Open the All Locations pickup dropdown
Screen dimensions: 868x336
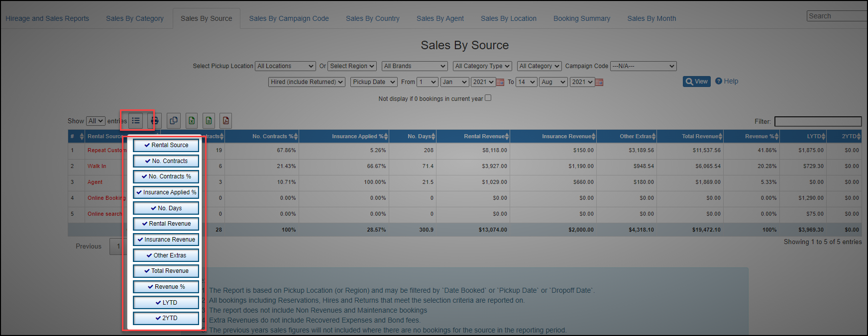[x=285, y=66]
